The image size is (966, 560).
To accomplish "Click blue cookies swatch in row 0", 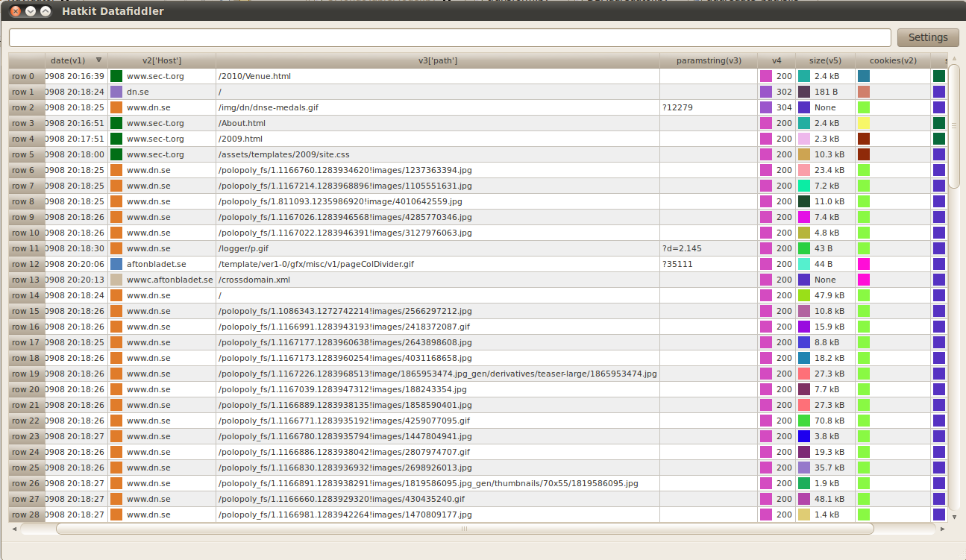I will [864, 76].
